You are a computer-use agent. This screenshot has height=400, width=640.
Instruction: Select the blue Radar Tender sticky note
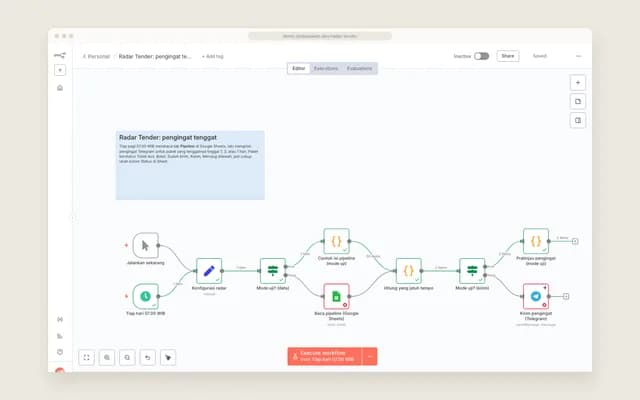(x=190, y=165)
